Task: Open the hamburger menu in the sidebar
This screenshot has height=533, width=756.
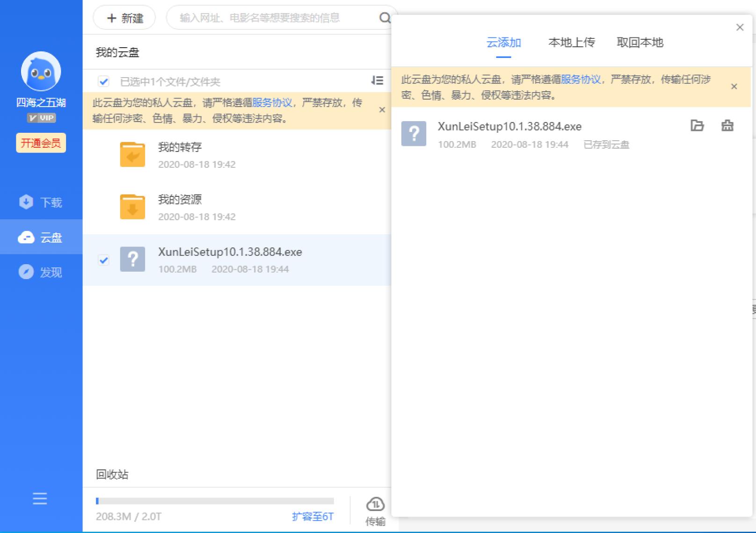Action: (40, 498)
